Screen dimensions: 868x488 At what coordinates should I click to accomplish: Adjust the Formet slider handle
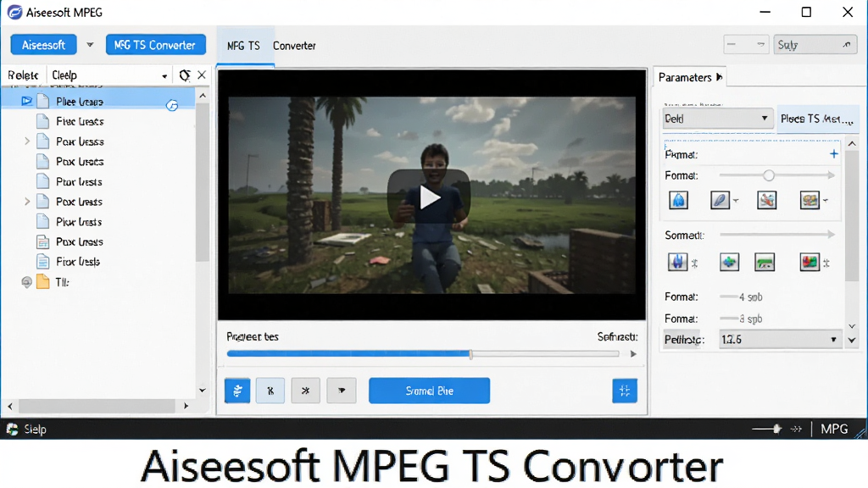pyautogui.click(x=768, y=175)
